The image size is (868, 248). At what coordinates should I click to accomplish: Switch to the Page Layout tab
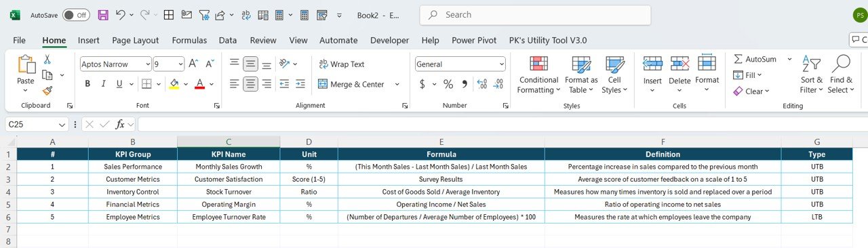(x=136, y=41)
